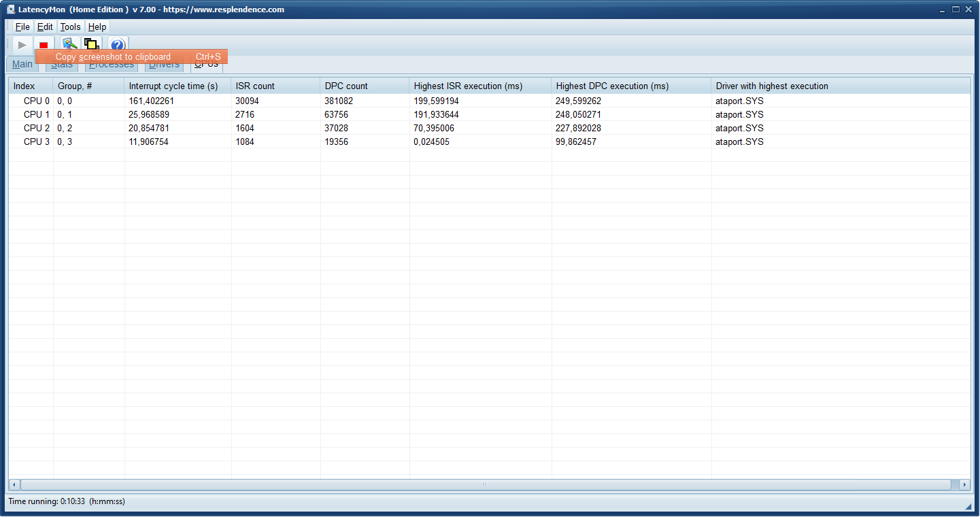Viewport: 980px width, 517px height.
Task: Click ISR count 30094
Action: 248,101
